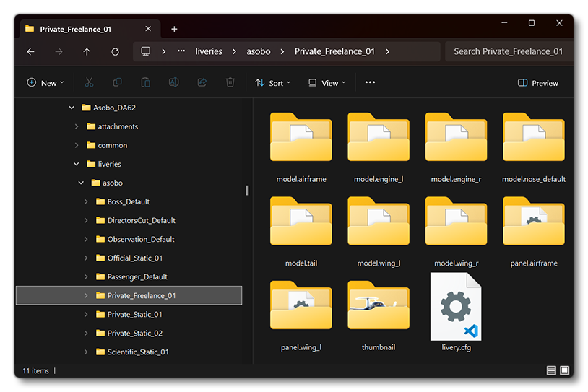
Task: Expand chevron after asobo in address bar
Action: [282, 51]
